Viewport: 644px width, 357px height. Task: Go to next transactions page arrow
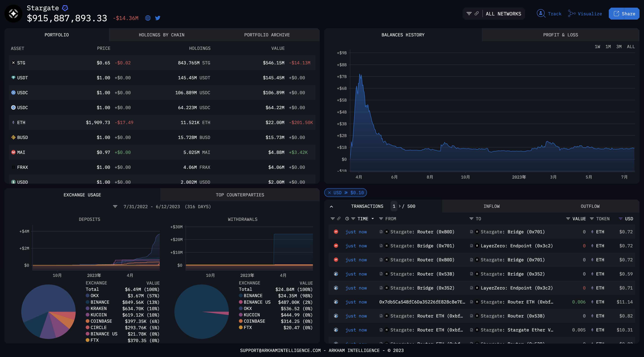[x=400, y=206]
